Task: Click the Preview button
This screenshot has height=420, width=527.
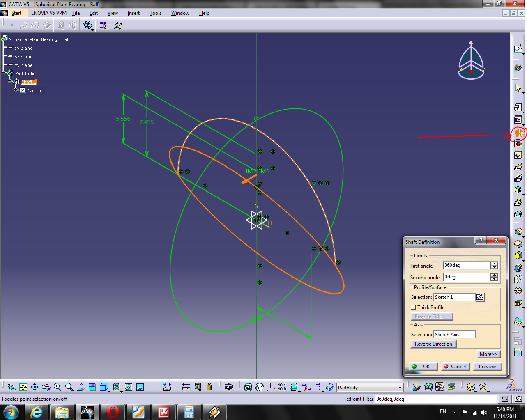Action: (488, 367)
